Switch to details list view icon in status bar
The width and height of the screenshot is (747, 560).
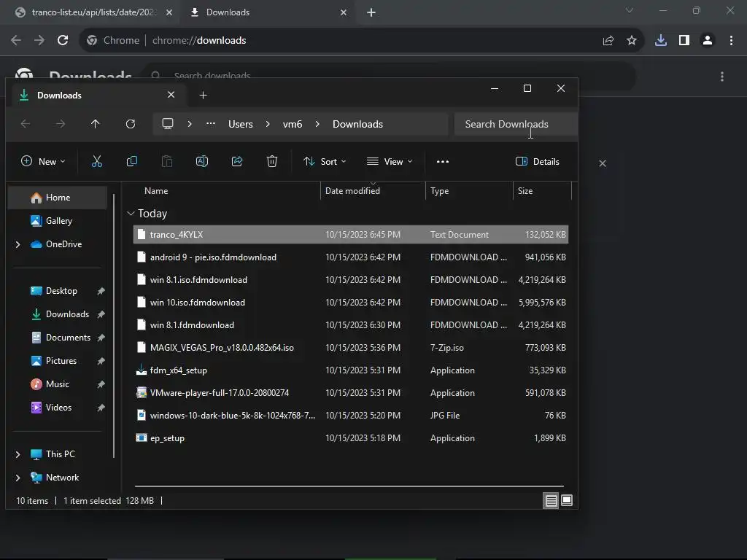coord(551,500)
